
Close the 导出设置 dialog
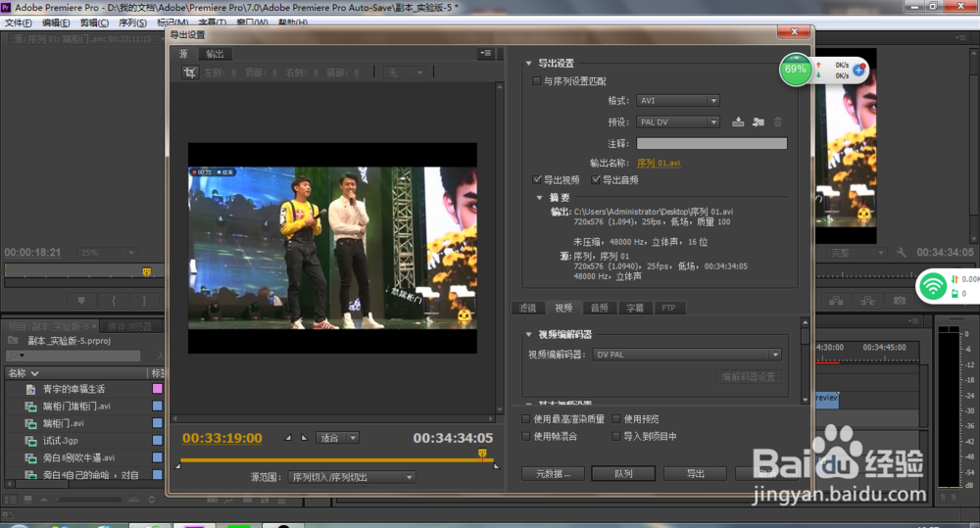794,32
